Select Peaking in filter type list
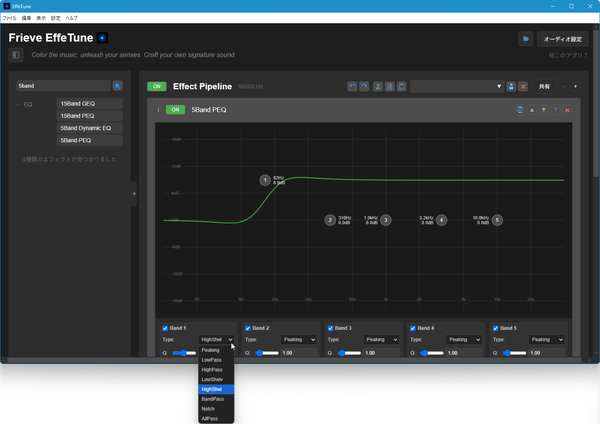The image size is (600, 424). [x=216, y=350]
